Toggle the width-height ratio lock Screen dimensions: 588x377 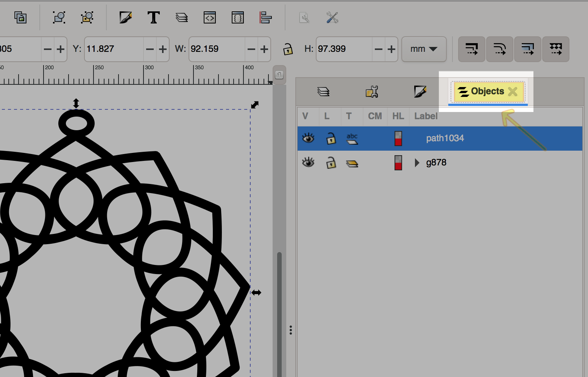(288, 49)
